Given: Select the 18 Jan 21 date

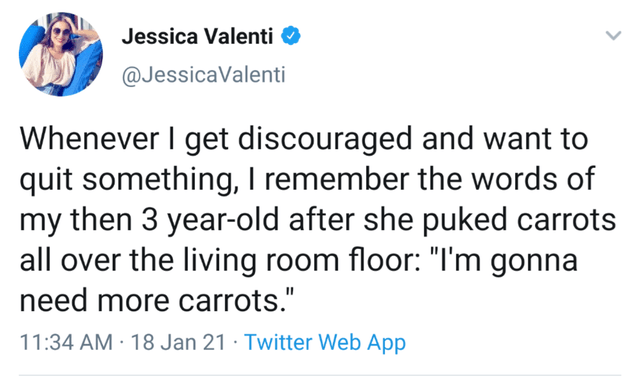Looking at the screenshot, I should pyautogui.click(x=178, y=342).
